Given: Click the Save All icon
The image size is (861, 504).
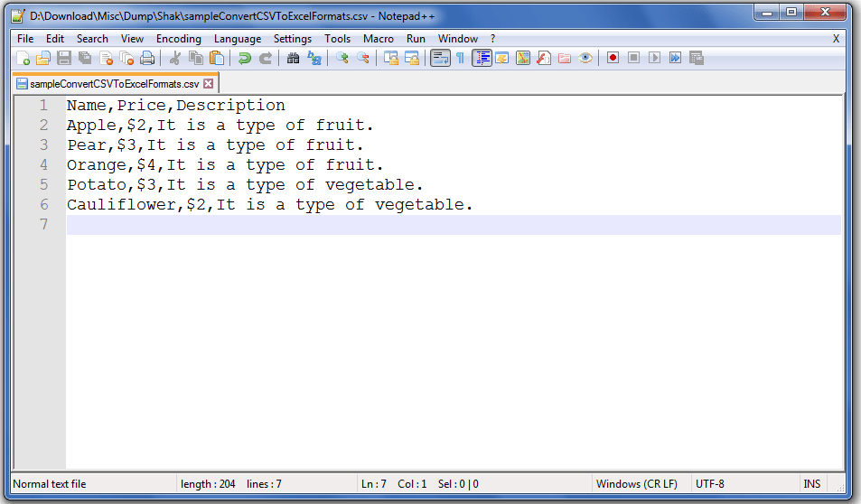Looking at the screenshot, I should (x=85, y=58).
